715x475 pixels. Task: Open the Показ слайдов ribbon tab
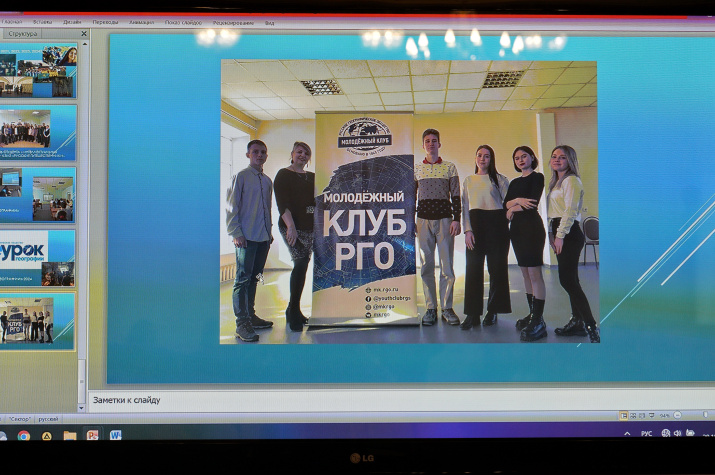click(x=183, y=22)
